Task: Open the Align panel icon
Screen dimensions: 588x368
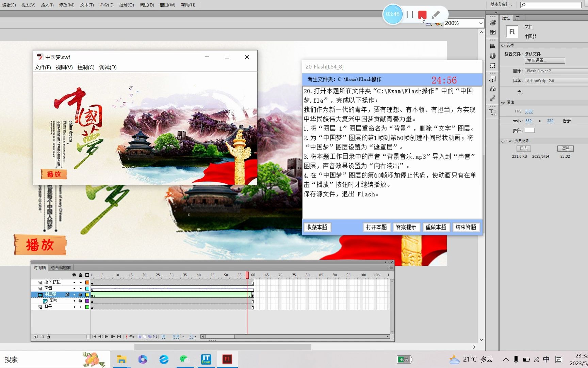Action: (492, 46)
